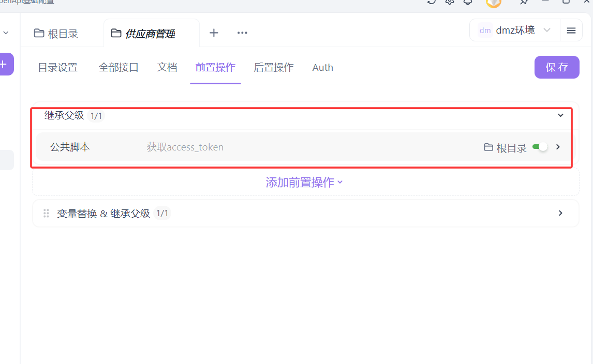The image size is (593, 364).
Task: Switch to the 后置操作 tab
Action: (x=273, y=67)
